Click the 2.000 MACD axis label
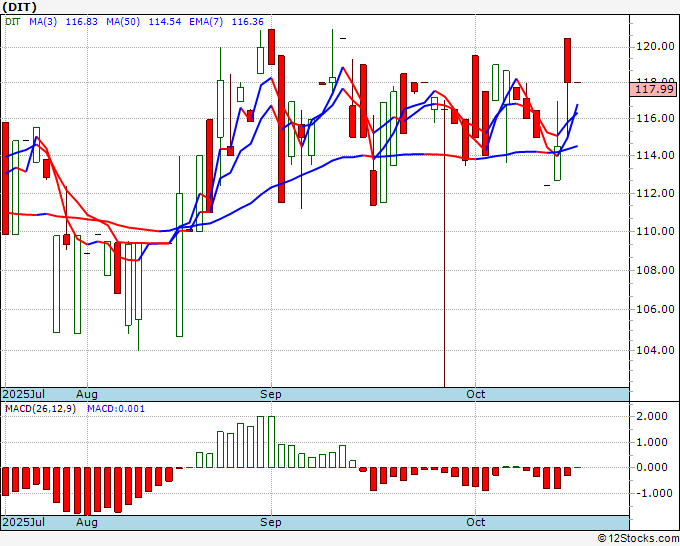The width and height of the screenshot is (680, 546). click(652, 416)
